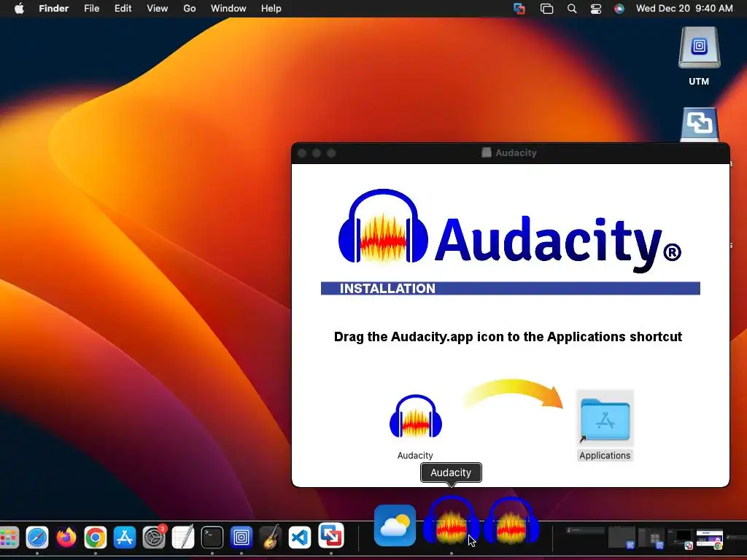Open Control Center in menu bar
The width and height of the screenshot is (747, 560).
(x=595, y=9)
